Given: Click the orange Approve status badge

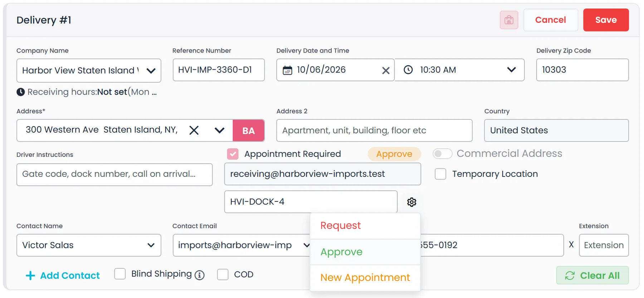Looking at the screenshot, I should click(x=394, y=154).
